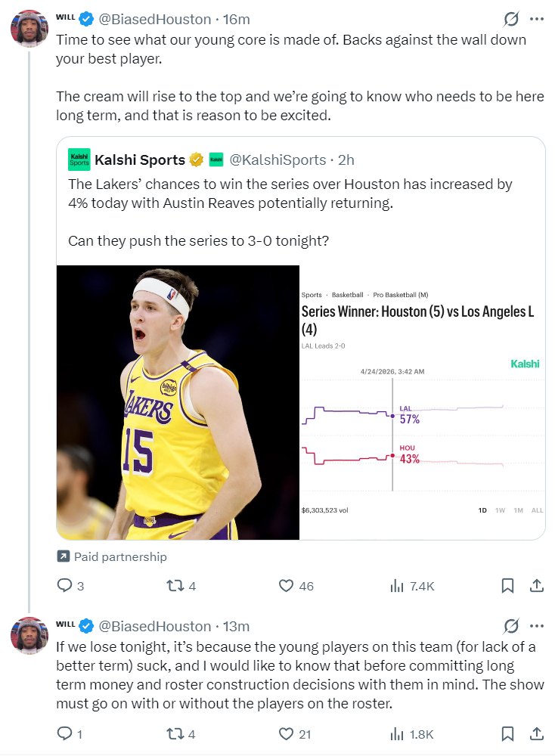Share the first tweet
Viewport: 555px width, 756px height.
[537, 586]
